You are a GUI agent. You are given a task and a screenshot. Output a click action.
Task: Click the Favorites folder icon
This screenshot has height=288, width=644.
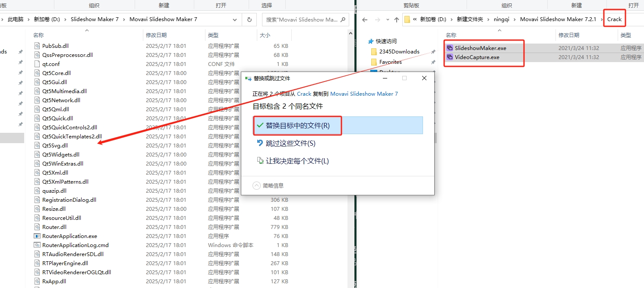coord(374,62)
